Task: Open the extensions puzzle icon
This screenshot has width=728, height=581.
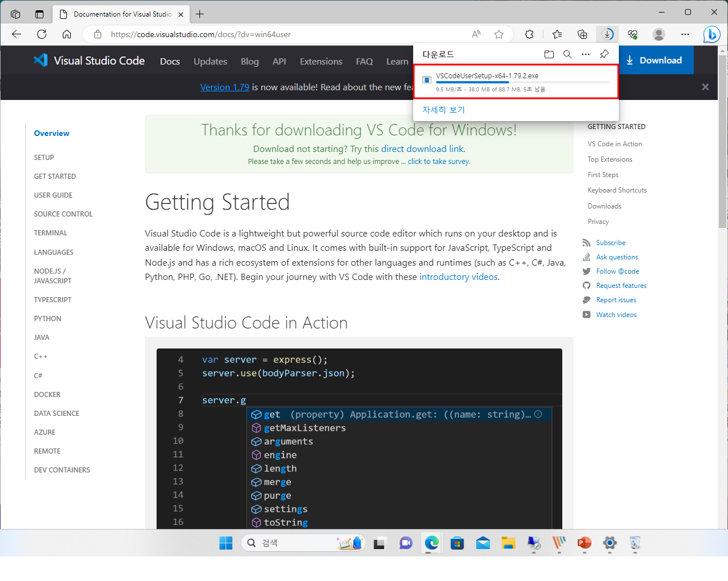Action: pos(530,34)
